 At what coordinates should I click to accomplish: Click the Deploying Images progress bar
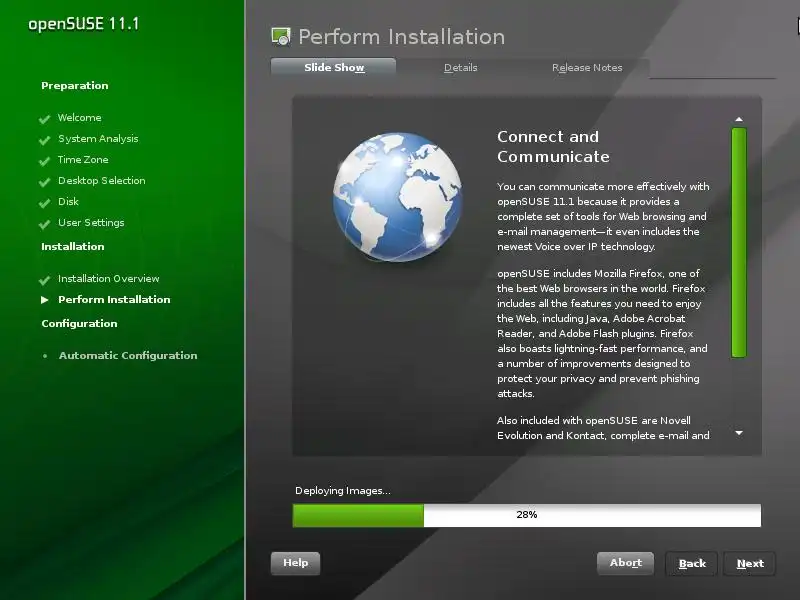527,515
